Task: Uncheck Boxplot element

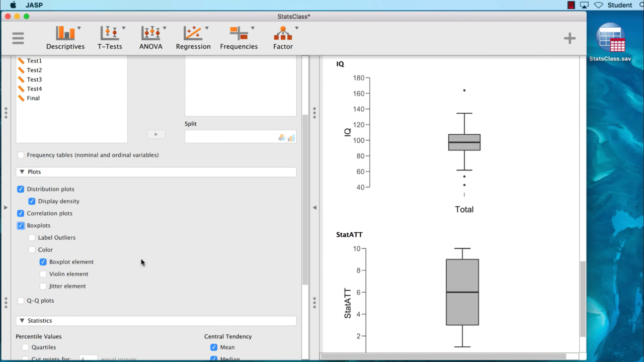Action: [43, 262]
